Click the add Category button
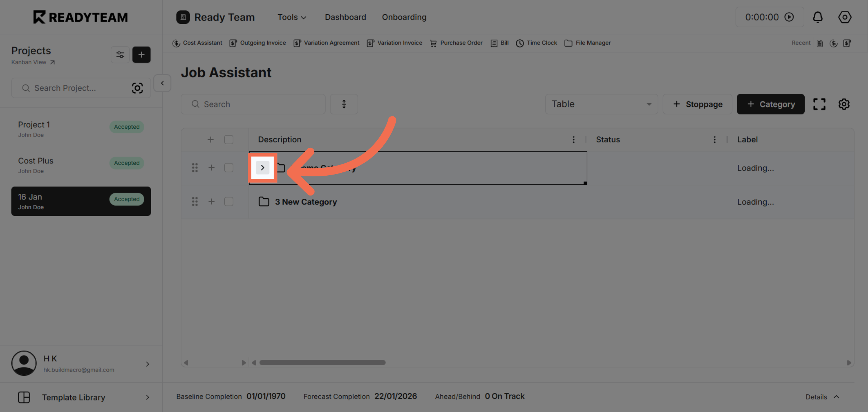 coord(770,104)
